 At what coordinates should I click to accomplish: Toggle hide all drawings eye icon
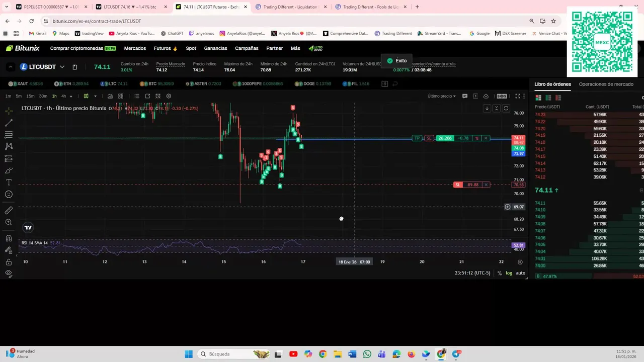click(9, 274)
